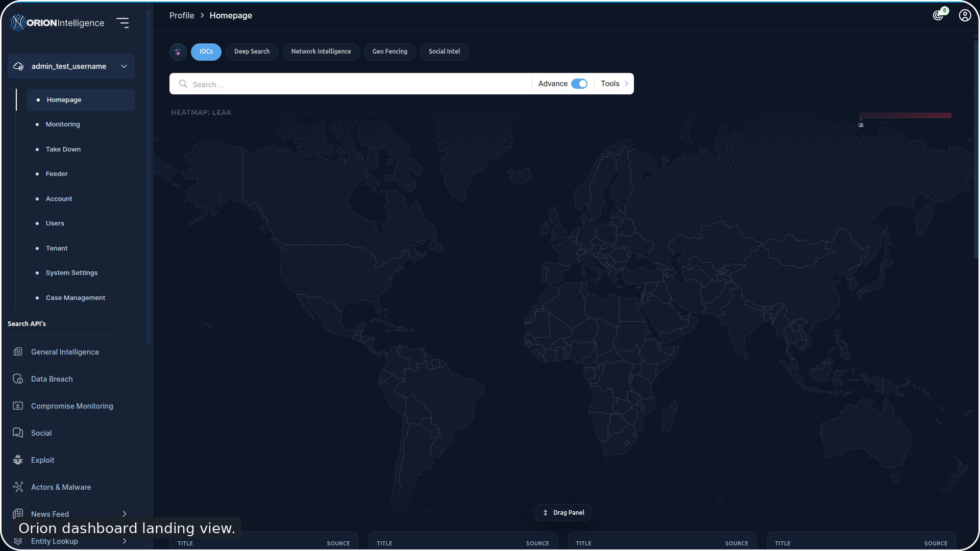Switch to the Deep Search tab
Viewport: 980px width, 551px height.
coord(252,52)
